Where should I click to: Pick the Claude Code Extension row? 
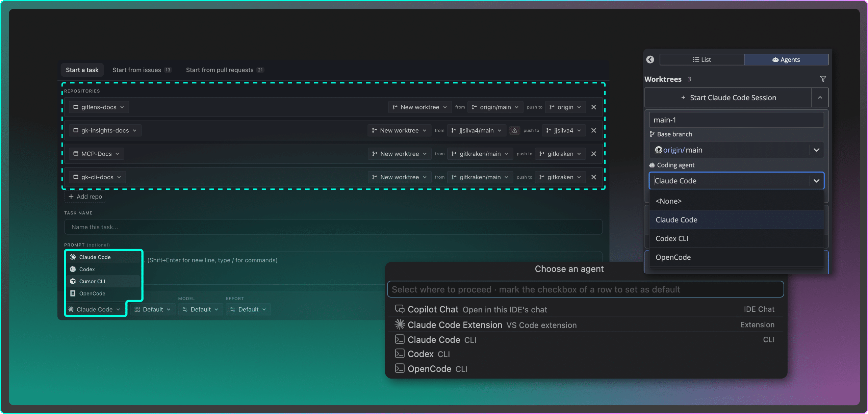pyautogui.click(x=585, y=325)
